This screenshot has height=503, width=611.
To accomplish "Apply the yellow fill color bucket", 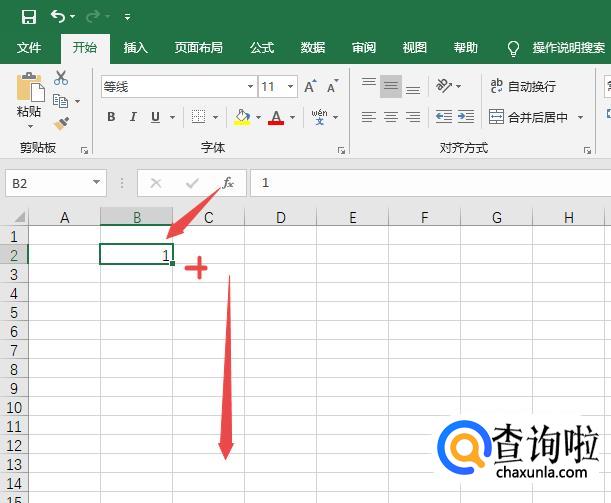I will point(242,116).
